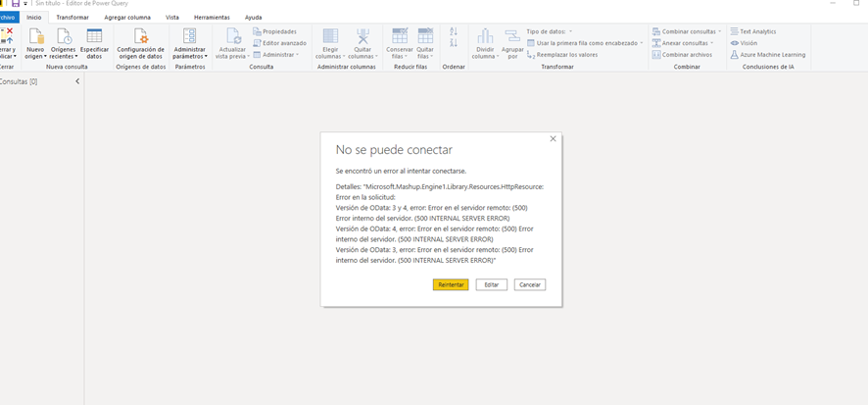Open the Editor avanzado

click(279, 43)
